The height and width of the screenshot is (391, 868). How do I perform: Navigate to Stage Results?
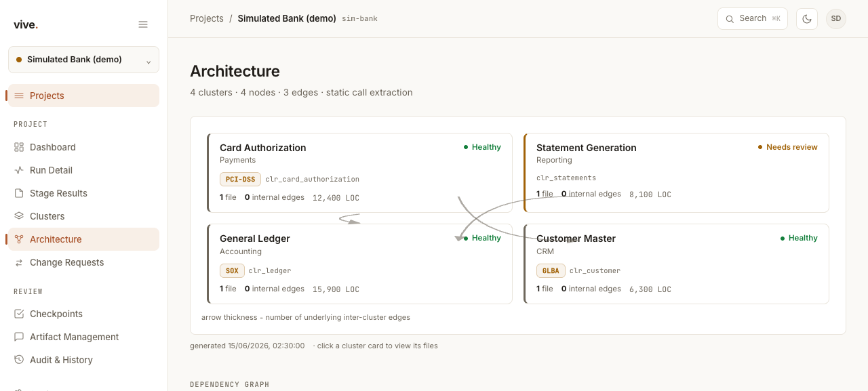pyautogui.click(x=83, y=193)
